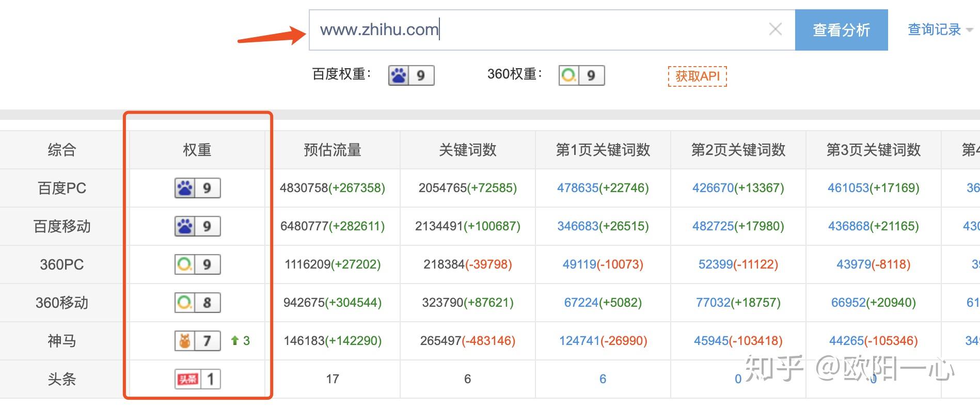Open the 查询记录 dropdown
Viewport: 980px width, 408px height.
pyautogui.click(x=940, y=29)
